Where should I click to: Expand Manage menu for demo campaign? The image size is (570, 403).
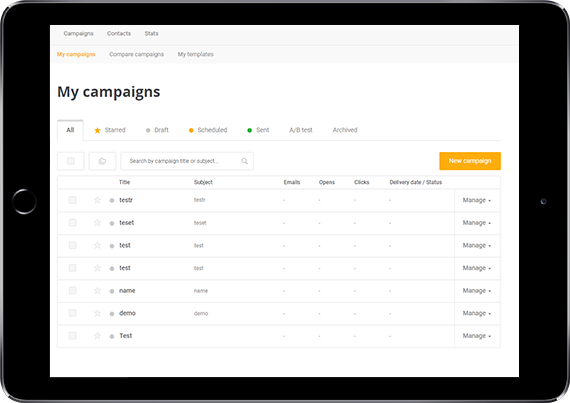pyautogui.click(x=477, y=313)
